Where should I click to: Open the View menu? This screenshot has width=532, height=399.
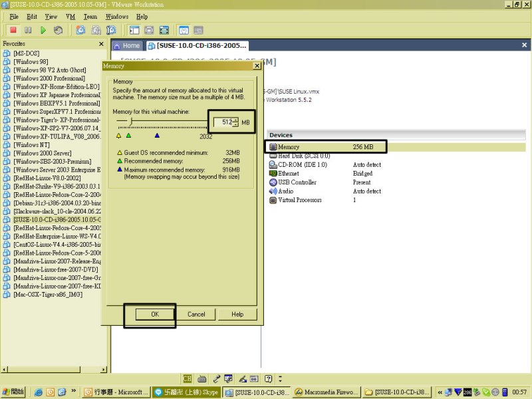click(51, 17)
